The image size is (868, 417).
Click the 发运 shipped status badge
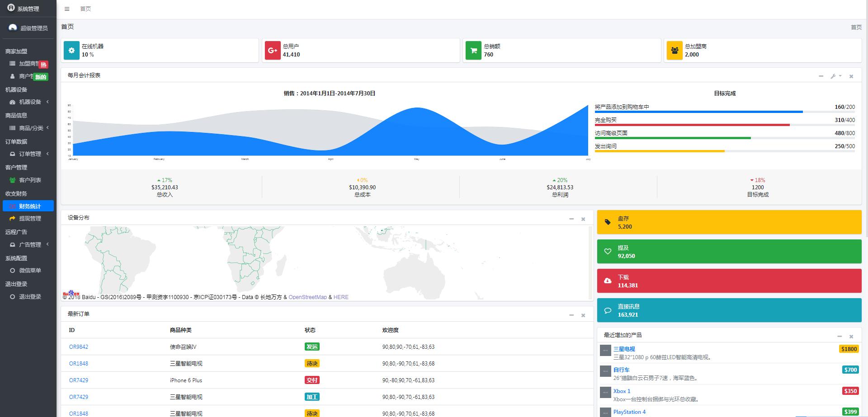coord(312,347)
